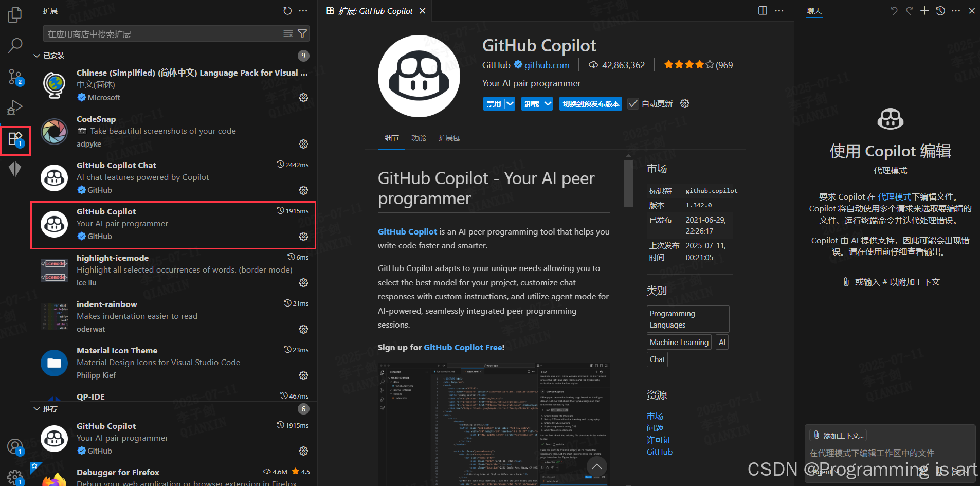Viewport: 980px width, 486px height.
Task: Select GitHub Copilot in installed list
Action: tap(173, 225)
